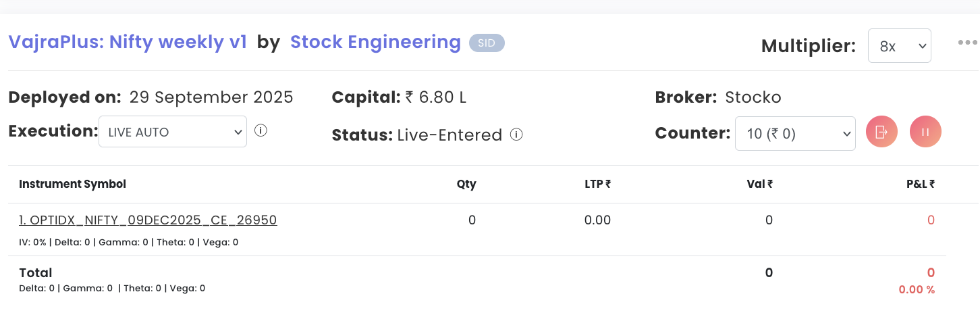
Task: Open the three-dots more options menu
Action: point(968,43)
